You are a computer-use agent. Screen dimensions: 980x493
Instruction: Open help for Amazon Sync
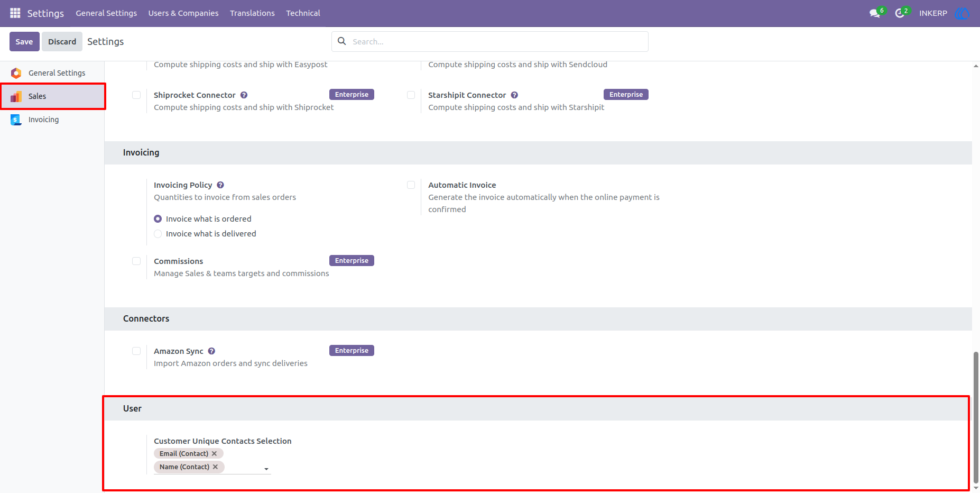point(211,351)
